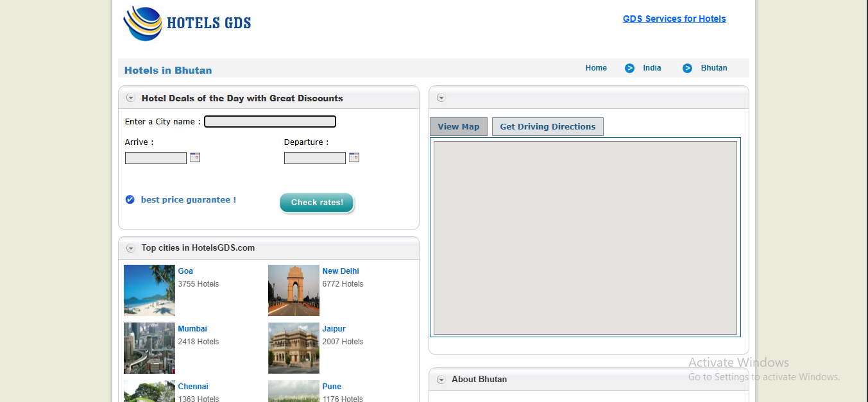Viewport: 868px width, 402px height.
Task: Collapse the Top cities panel
Action: click(x=131, y=248)
